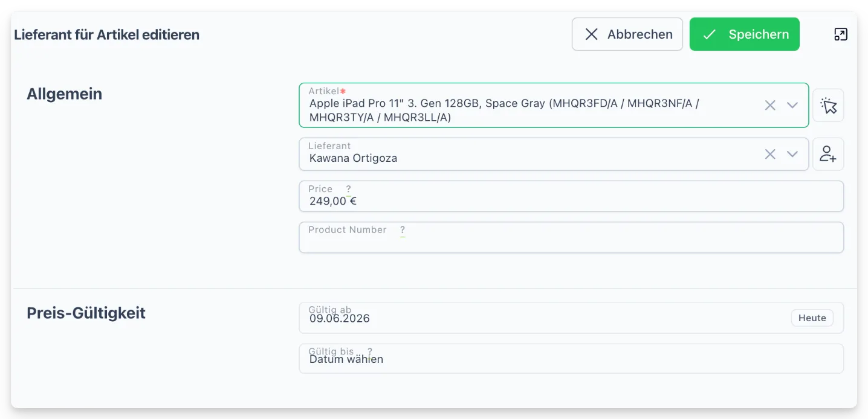This screenshot has width=868, height=419.
Task: Open the dialog in expanded popout view
Action: [840, 34]
